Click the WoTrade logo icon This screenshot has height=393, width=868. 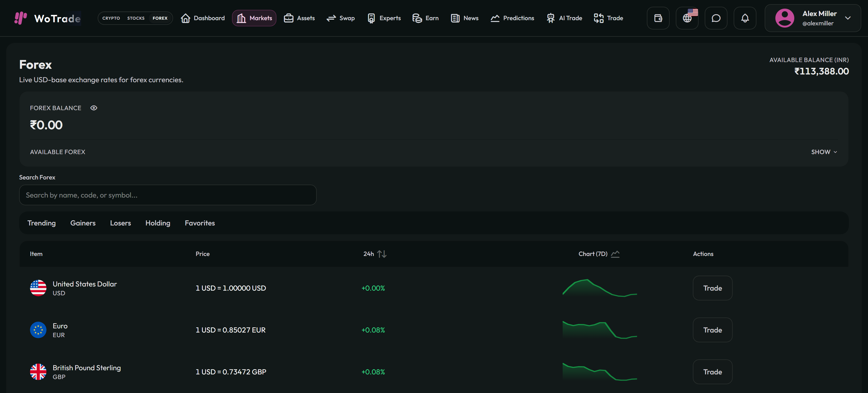point(21,18)
